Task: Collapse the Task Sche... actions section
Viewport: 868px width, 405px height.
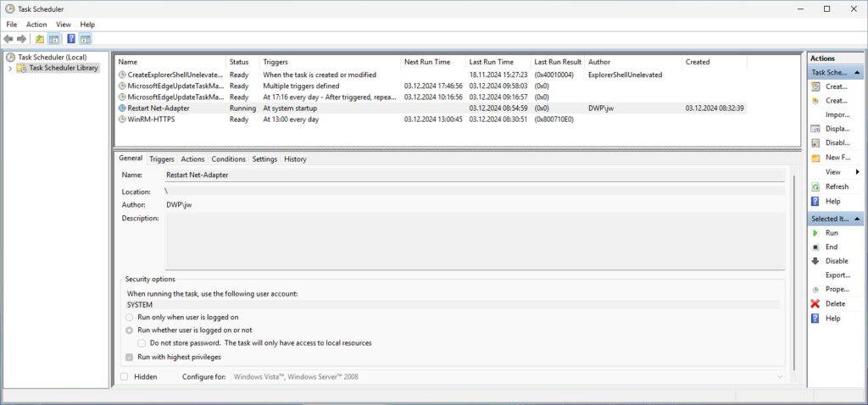Action: (857, 73)
